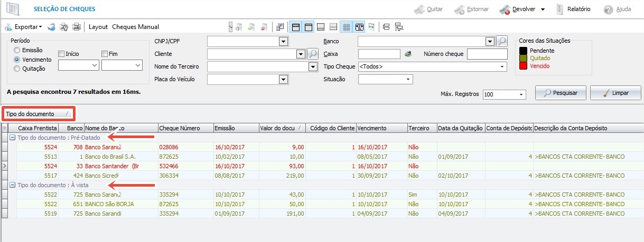Click the black Pendente color swatch
This screenshot has height=242, width=644.
pos(524,50)
